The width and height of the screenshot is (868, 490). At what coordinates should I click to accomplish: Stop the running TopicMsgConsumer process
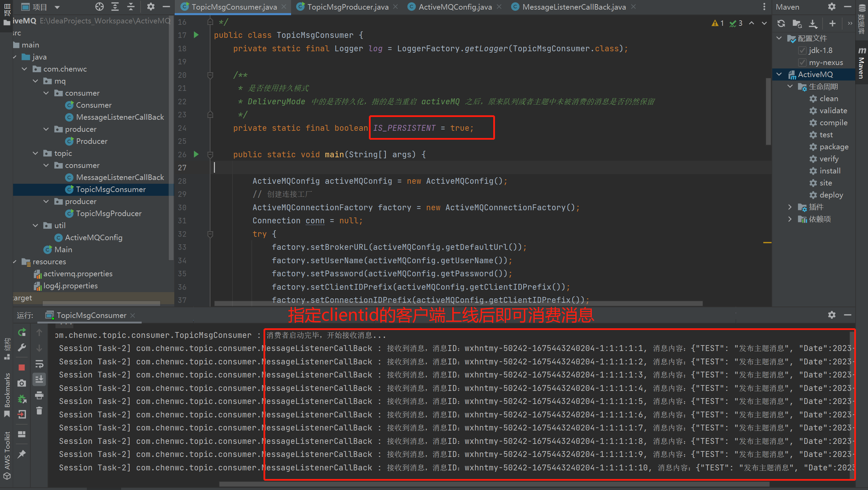tap(22, 367)
